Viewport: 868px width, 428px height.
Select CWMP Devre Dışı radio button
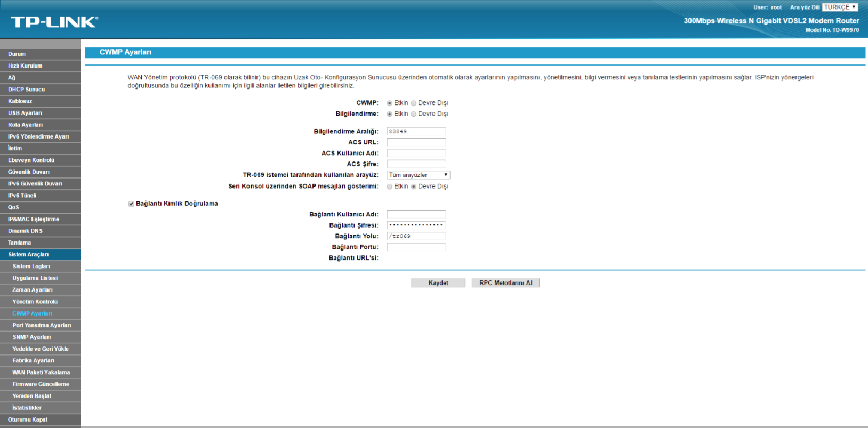(414, 103)
